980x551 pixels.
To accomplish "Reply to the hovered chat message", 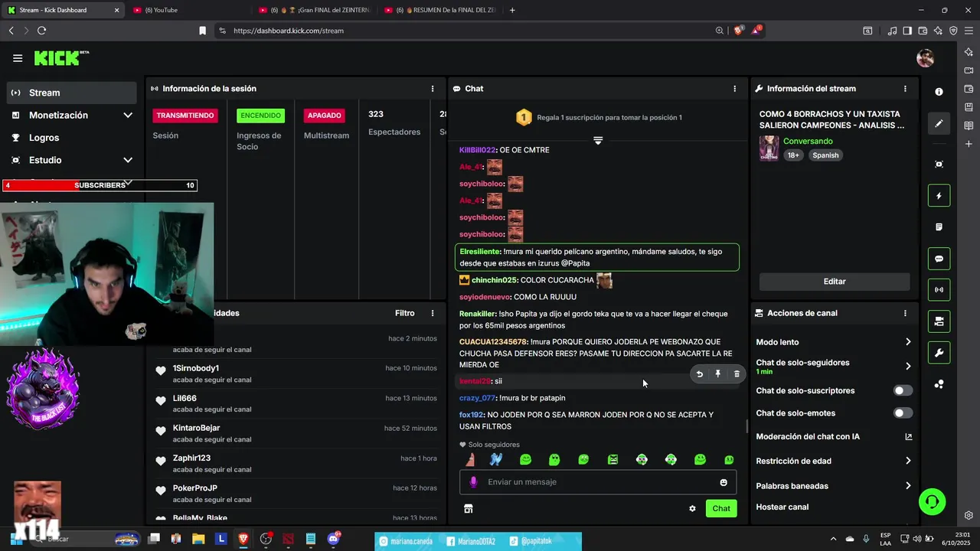I will 699,374.
